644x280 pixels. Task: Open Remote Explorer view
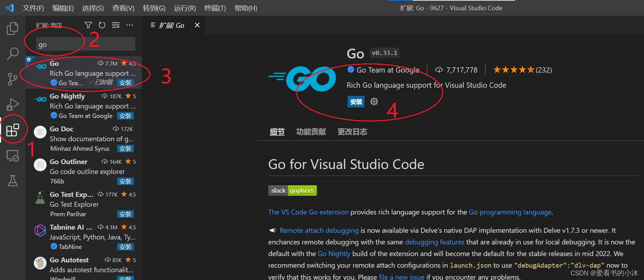13,155
